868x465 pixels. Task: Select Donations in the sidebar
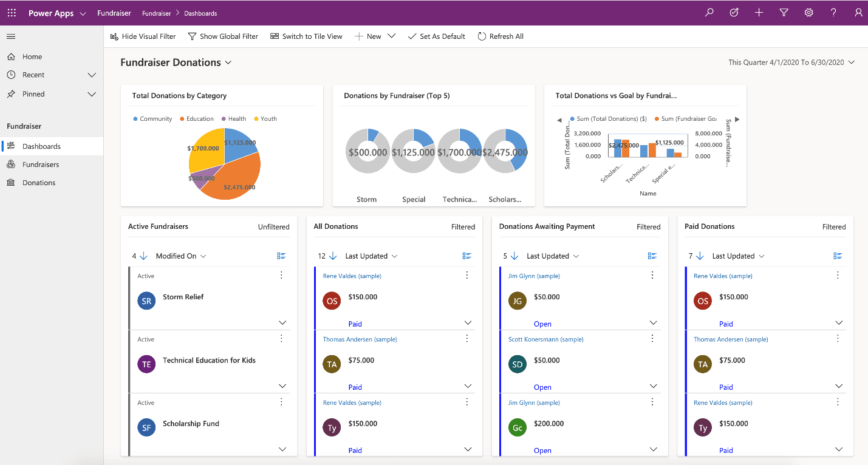39,183
